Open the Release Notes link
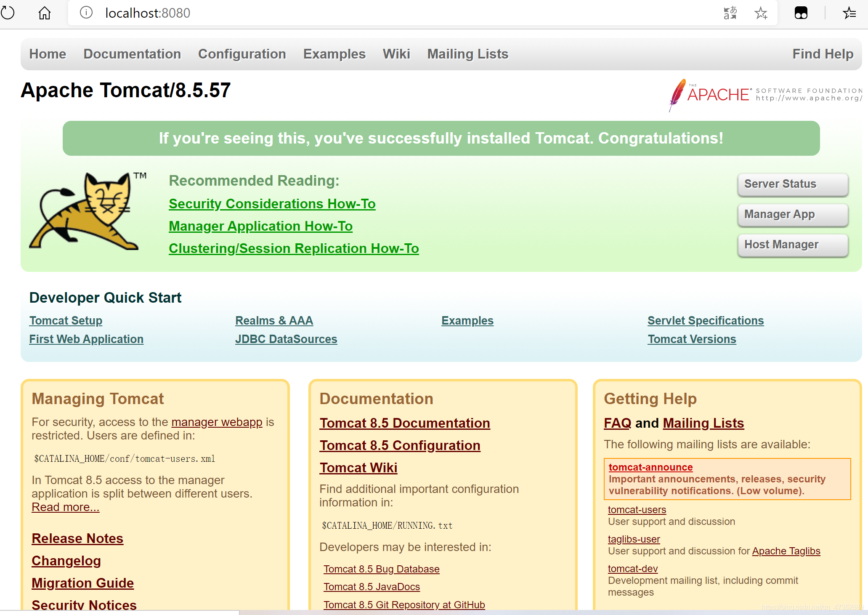868x615 pixels. click(77, 538)
